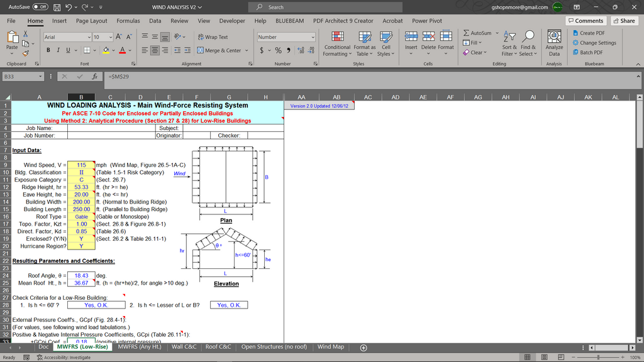Click the Format Painter brush icon

pos(25,53)
